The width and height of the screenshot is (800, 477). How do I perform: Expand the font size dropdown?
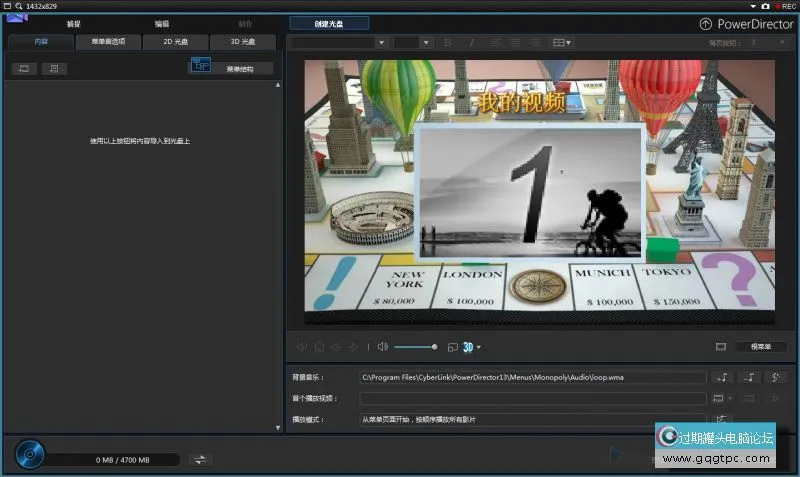click(426, 42)
